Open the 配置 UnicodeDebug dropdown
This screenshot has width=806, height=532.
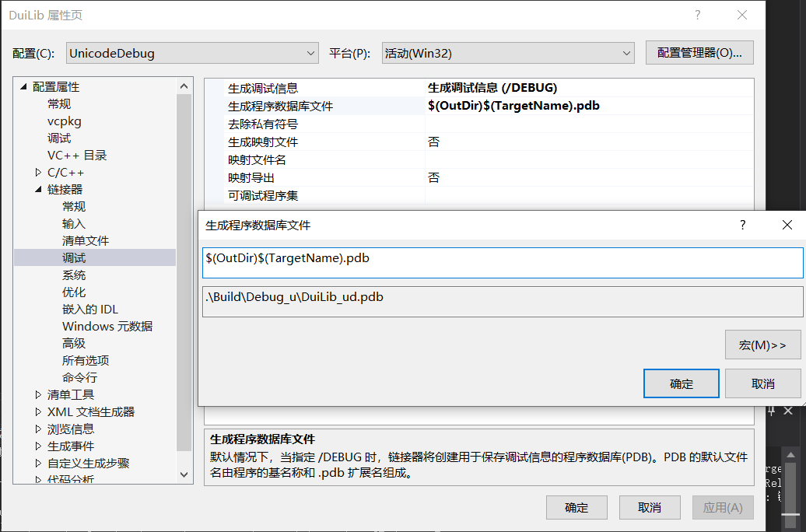[192, 53]
